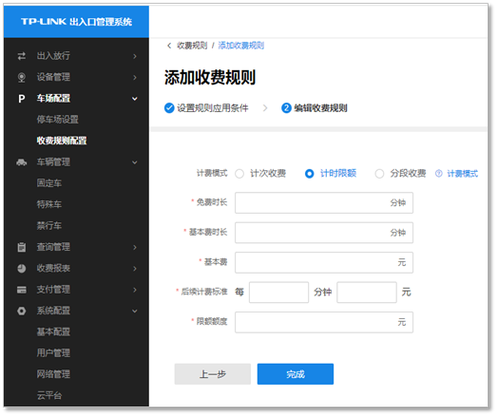Open 基本配置 in the sidebar
Screen dimensions: 497x416
(x=53, y=332)
